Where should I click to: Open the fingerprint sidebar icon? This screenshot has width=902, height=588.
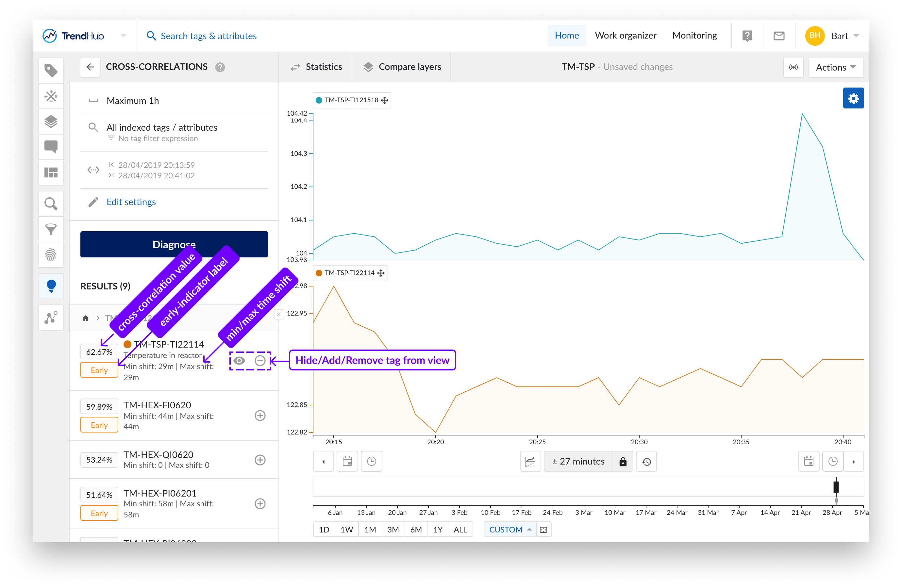[x=51, y=255]
